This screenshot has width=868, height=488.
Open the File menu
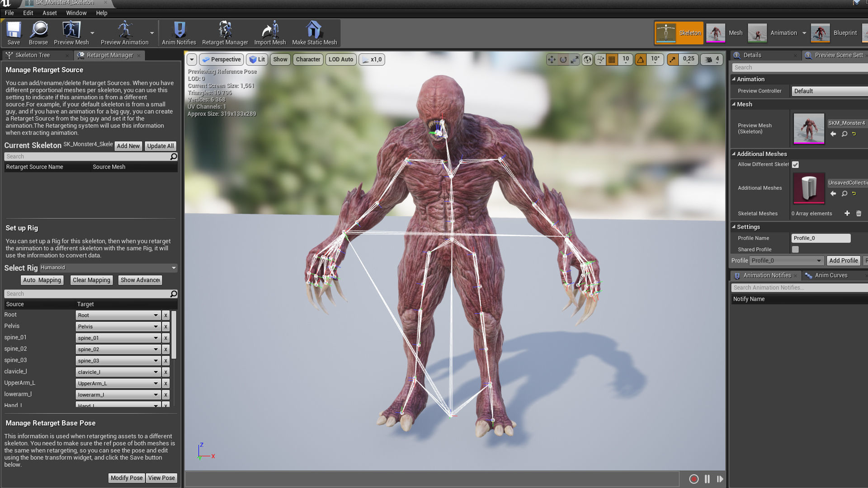(9, 13)
